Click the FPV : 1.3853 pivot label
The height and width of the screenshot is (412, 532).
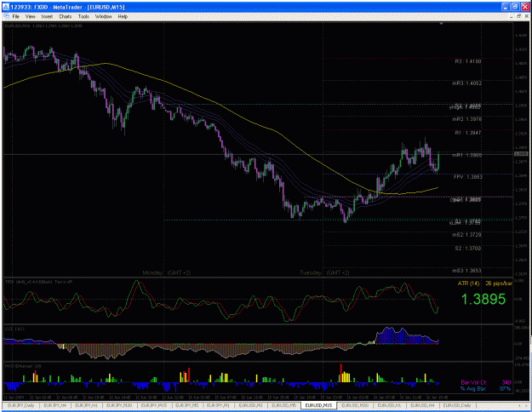pos(468,177)
